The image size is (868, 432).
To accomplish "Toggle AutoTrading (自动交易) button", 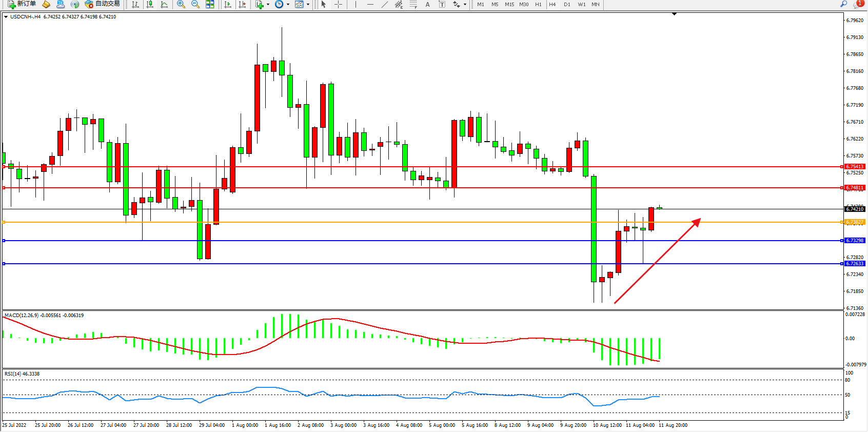I will coord(103,4).
